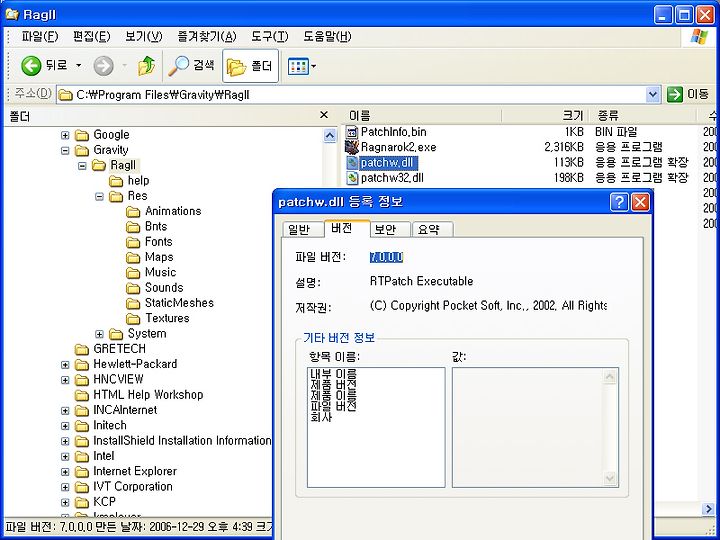Select 제품 이름 in item list
720x540 pixels.
[333, 395]
